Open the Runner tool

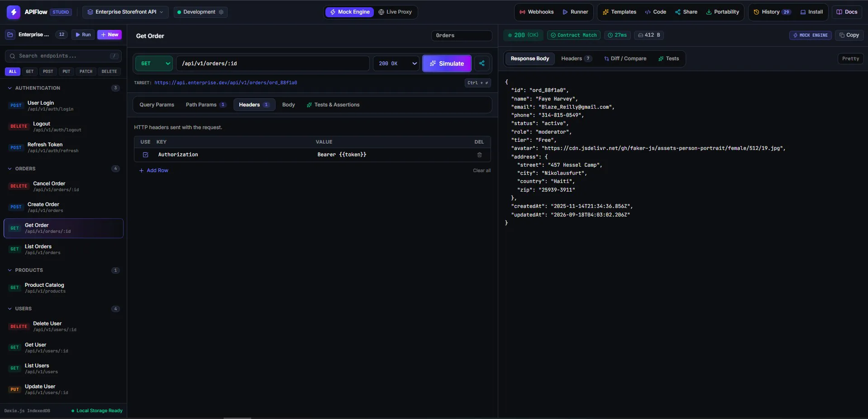pos(575,12)
